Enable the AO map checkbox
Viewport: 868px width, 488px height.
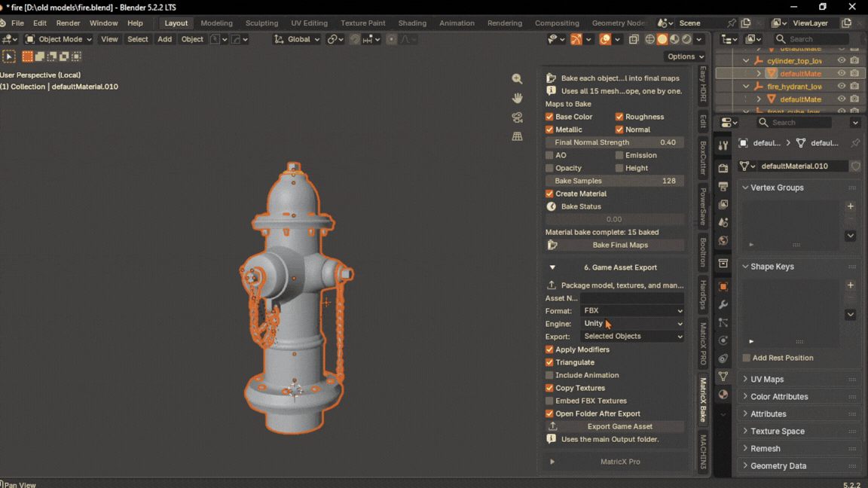point(549,155)
